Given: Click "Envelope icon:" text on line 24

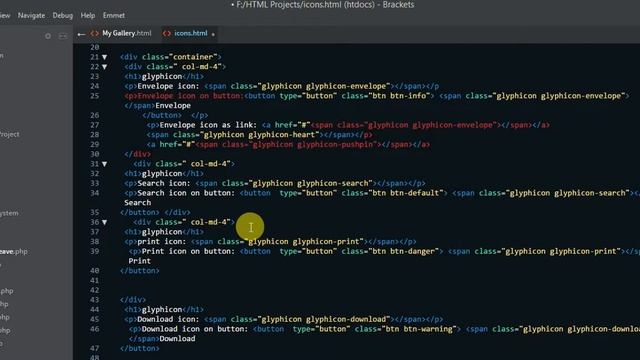Looking at the screenshot, I should pyautogui.click(x=168, y=86).
